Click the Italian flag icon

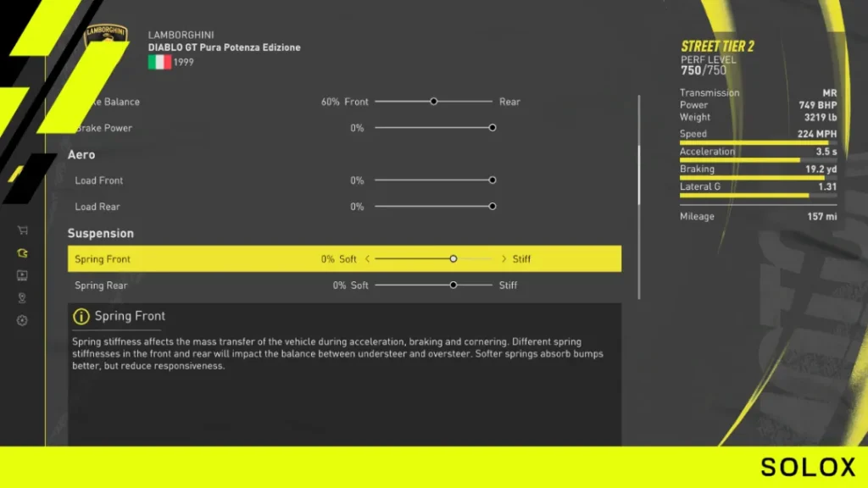[159, 62]
